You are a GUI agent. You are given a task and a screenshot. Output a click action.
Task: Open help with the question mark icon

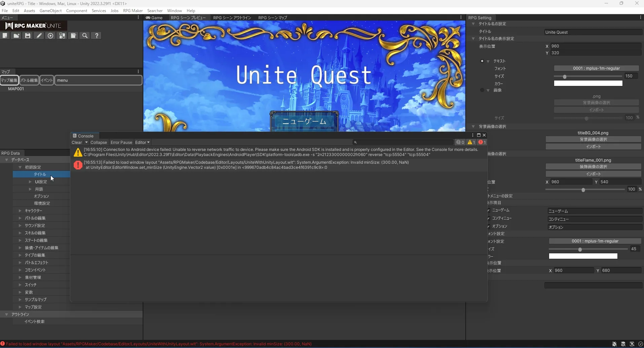[x=97, y=36]
